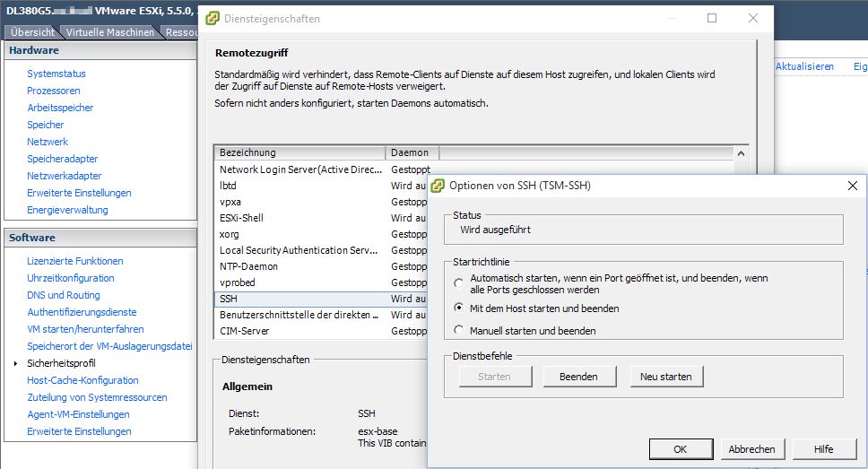Switch to the 'Virtuelle Maschinen' tab
Viewport: 868px width, 469px height.
(109, 32)
